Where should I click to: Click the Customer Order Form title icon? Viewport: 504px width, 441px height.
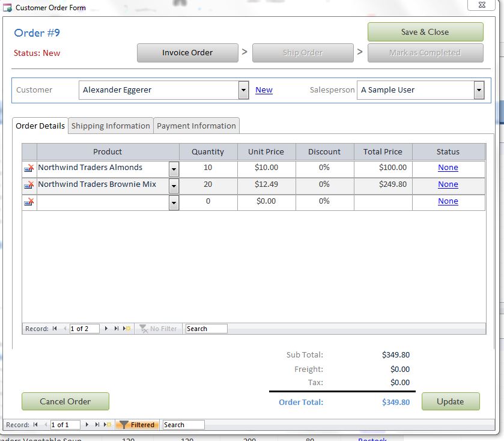tap(7, 7)
